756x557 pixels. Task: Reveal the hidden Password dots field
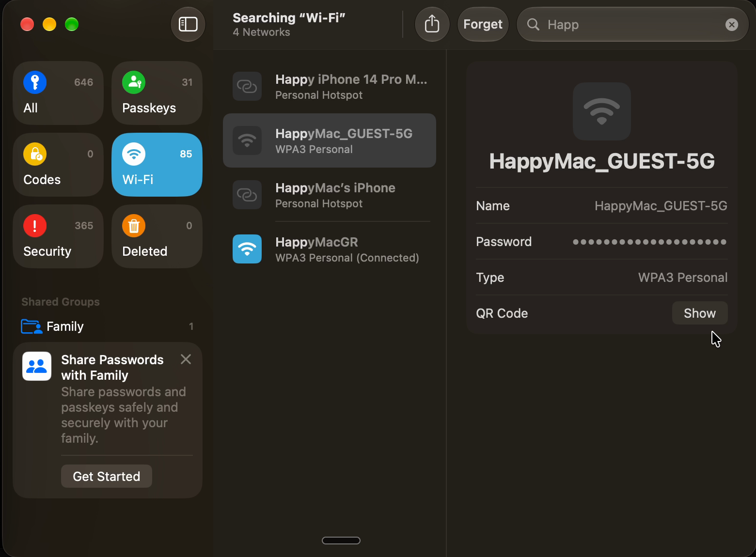649,242
